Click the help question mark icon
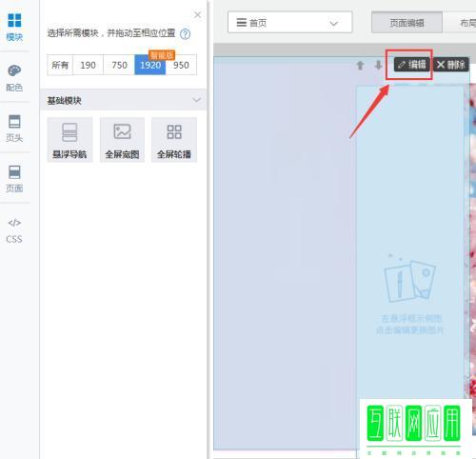Image resolution: width=476 pixels, height=459 pixels. [186, 34]
